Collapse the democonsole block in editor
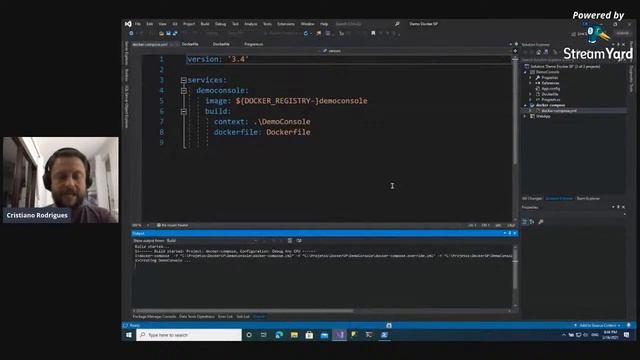Screen dimensions: 640x360 click(x=184, y=91)
